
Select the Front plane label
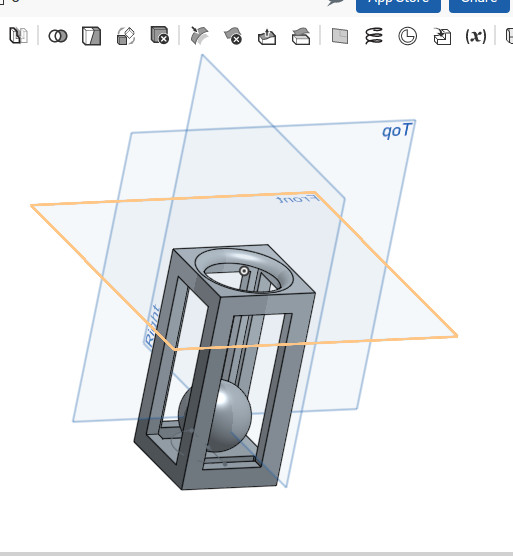[298, 199]
